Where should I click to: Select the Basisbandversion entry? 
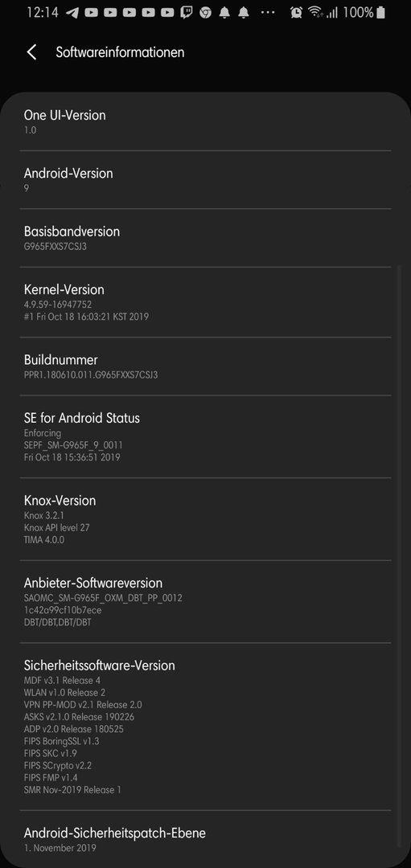(x=206, y=238)
